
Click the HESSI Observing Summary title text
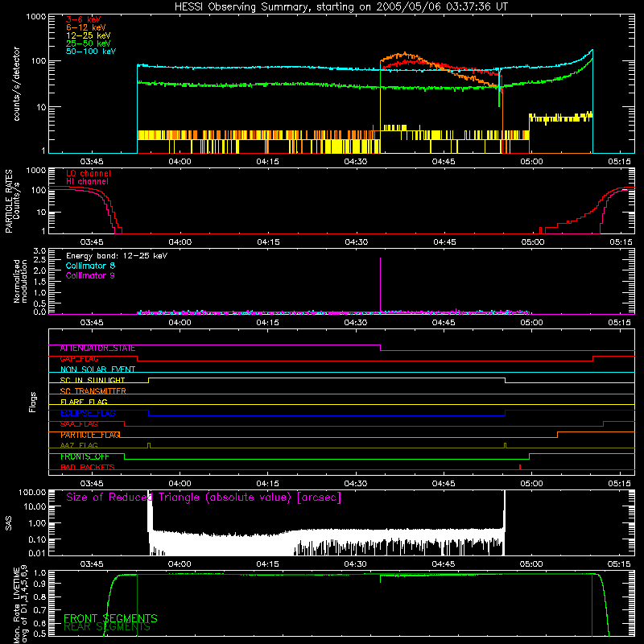341,7
